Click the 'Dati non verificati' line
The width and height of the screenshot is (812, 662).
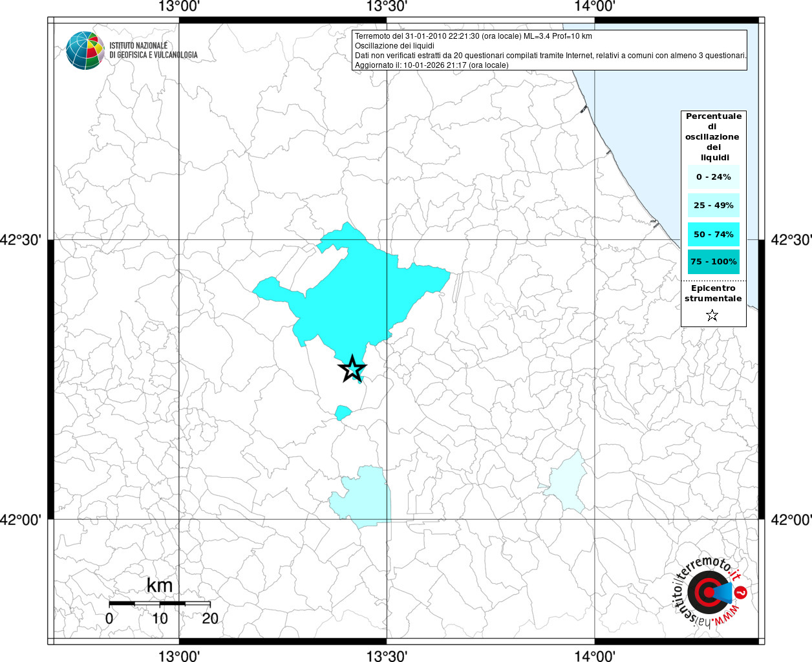click(x=551, y=56)
